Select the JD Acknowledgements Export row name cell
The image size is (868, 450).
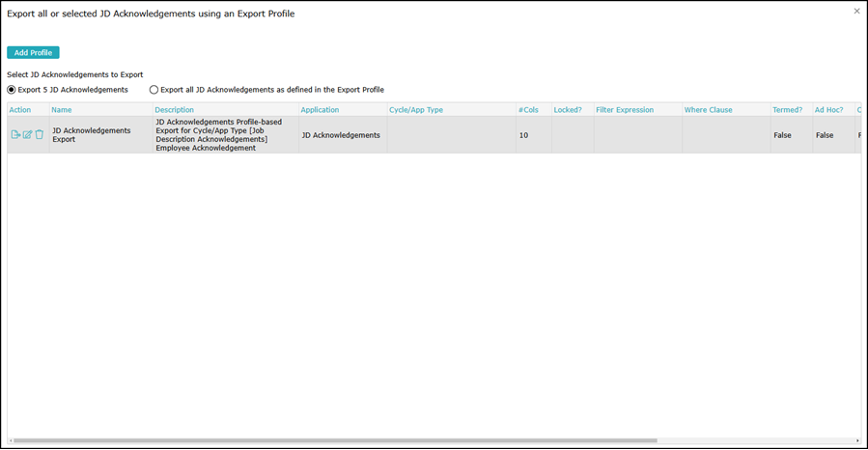pyautogui.click(x=92, y=135)
